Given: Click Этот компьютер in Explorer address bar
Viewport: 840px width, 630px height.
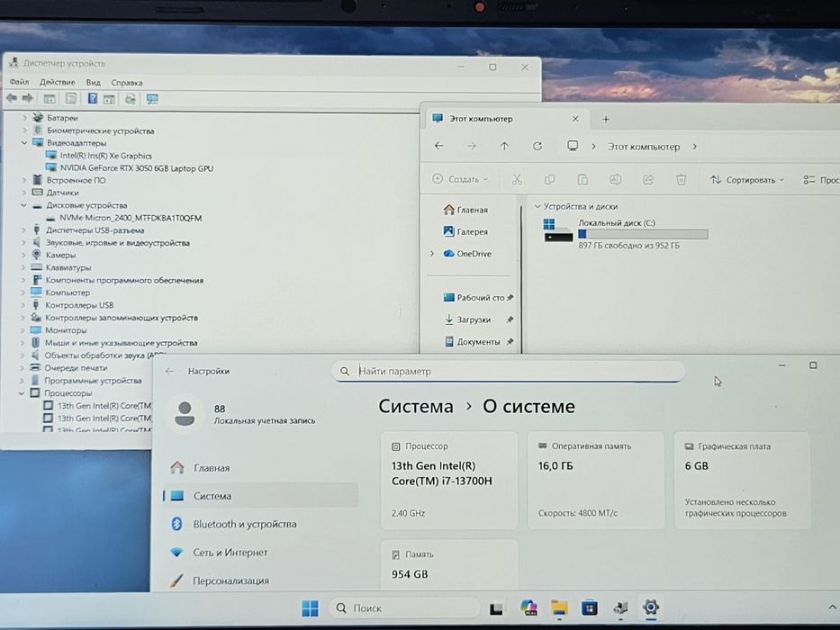Looking at the screenshot, I should (x=644, y=146).
